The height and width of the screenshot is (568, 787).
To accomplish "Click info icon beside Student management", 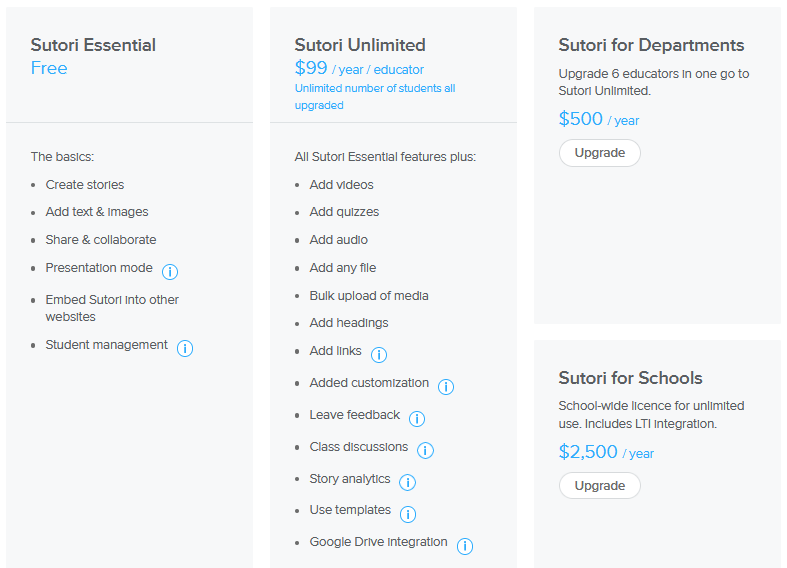I will point(185,348).
